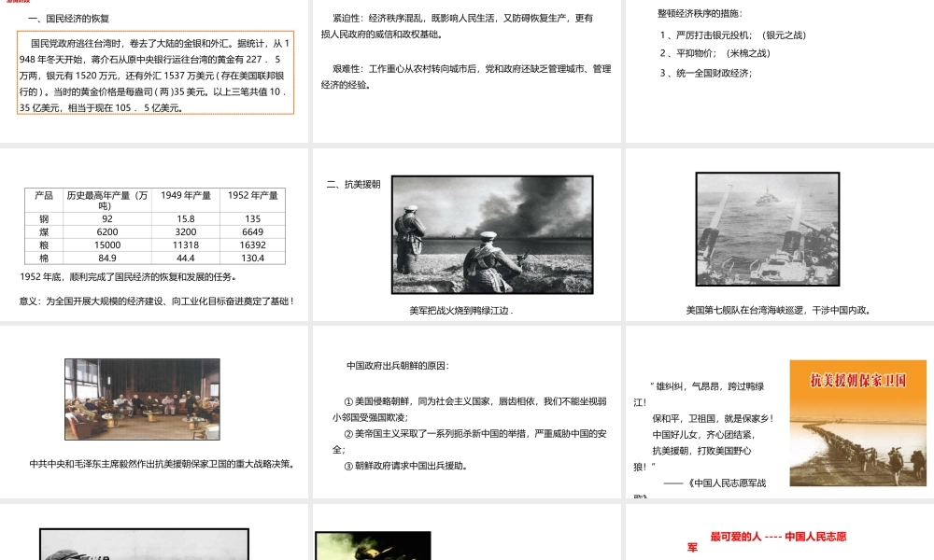
Task: Click the caption about 毛泽东主席 战略决策
Action: tap(163, 464)
